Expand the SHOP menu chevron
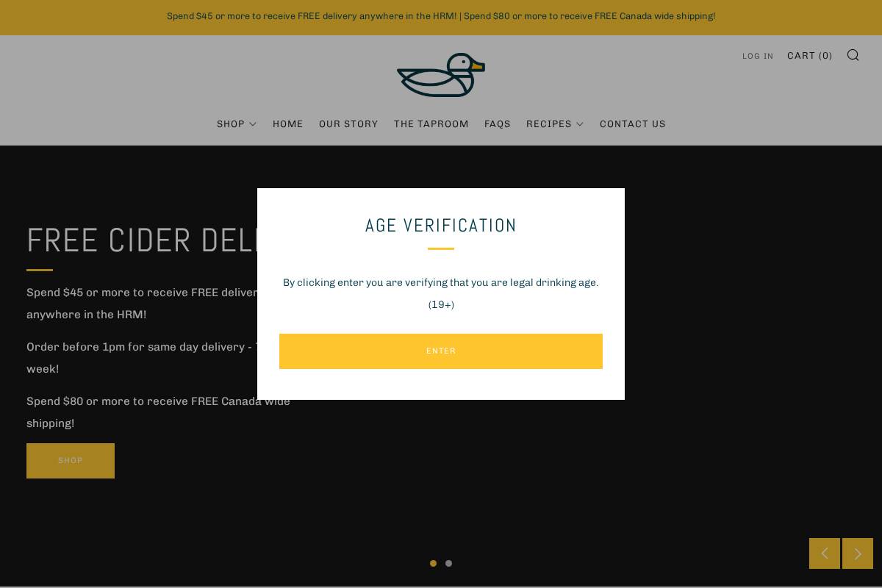Viewport: 882px width, 588px height. [x=253, y=124]
